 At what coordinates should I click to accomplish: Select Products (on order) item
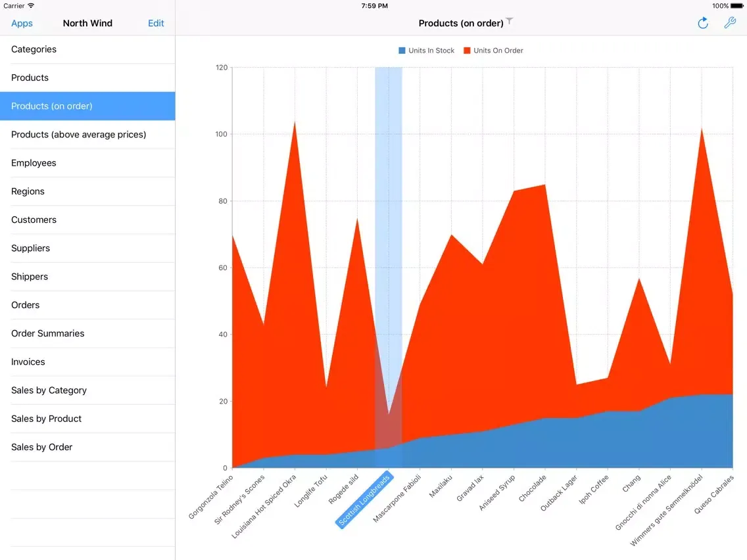(87, 106)
